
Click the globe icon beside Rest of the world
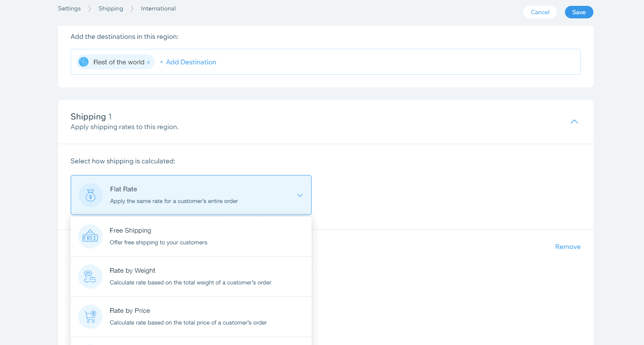[x=84, y=62]
